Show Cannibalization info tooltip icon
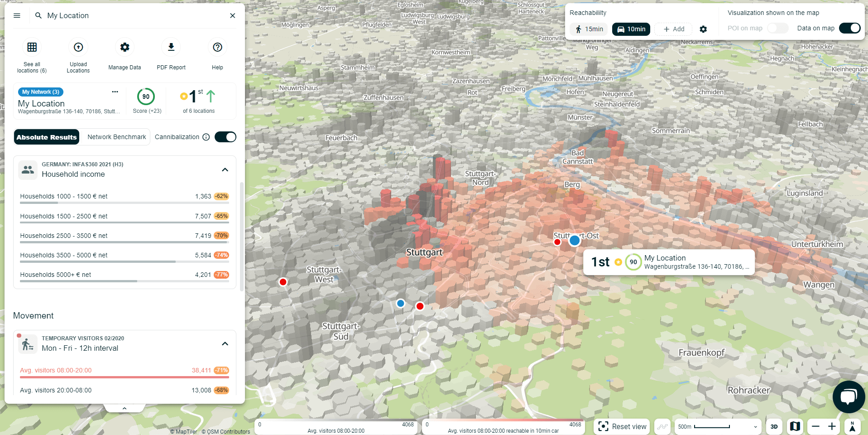The width and height of the screenshot is (868, 435). coord(206,137)
